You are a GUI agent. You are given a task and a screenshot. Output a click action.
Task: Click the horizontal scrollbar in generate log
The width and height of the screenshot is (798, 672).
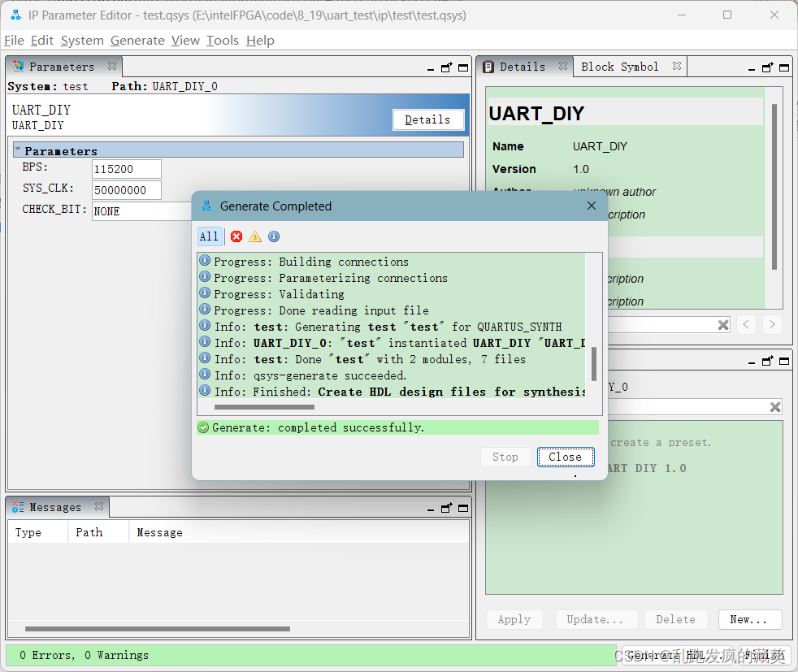264,407
